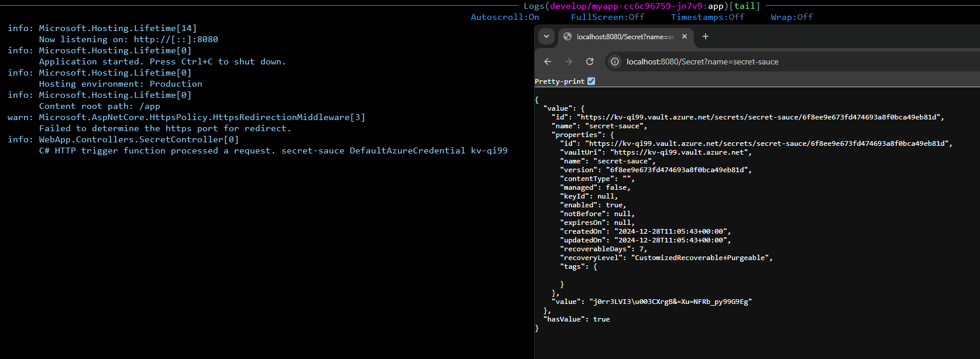Viewport: 980px width, 359px height.
Task: Click log line 'Now listening on: http://[::]:8080'
Action: click(129, 39)
